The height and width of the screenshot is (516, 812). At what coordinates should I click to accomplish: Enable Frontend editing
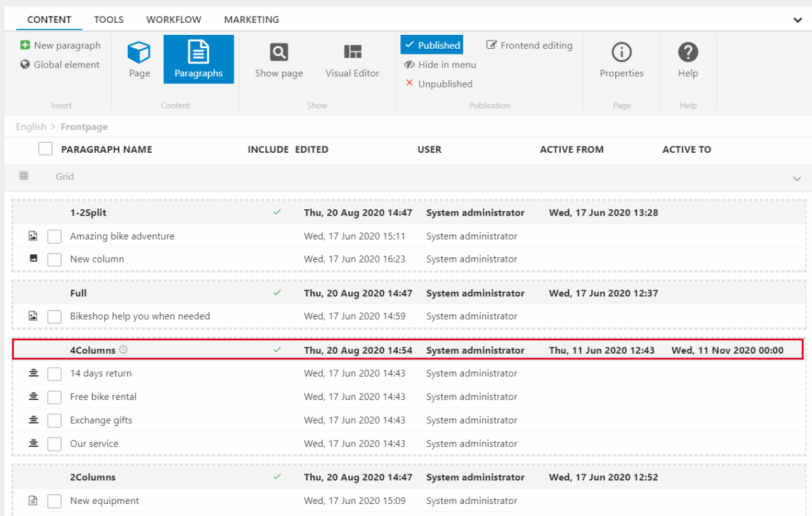pos(529,46)
